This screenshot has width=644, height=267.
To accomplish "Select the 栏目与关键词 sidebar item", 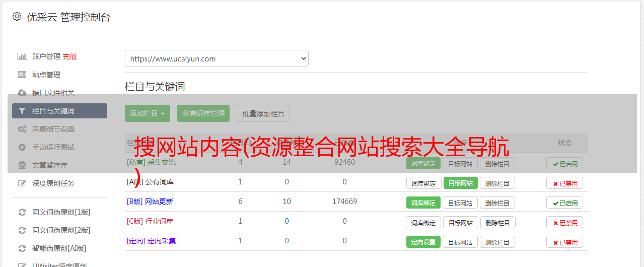I will [x=59, y=111].
